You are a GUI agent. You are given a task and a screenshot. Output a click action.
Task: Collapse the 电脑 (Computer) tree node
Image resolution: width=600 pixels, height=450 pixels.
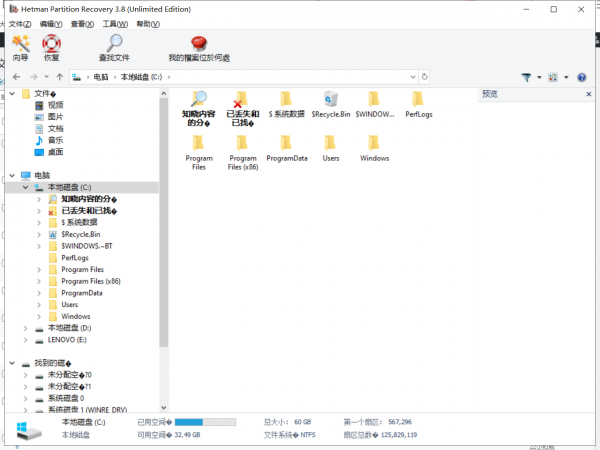click(12, 175)
